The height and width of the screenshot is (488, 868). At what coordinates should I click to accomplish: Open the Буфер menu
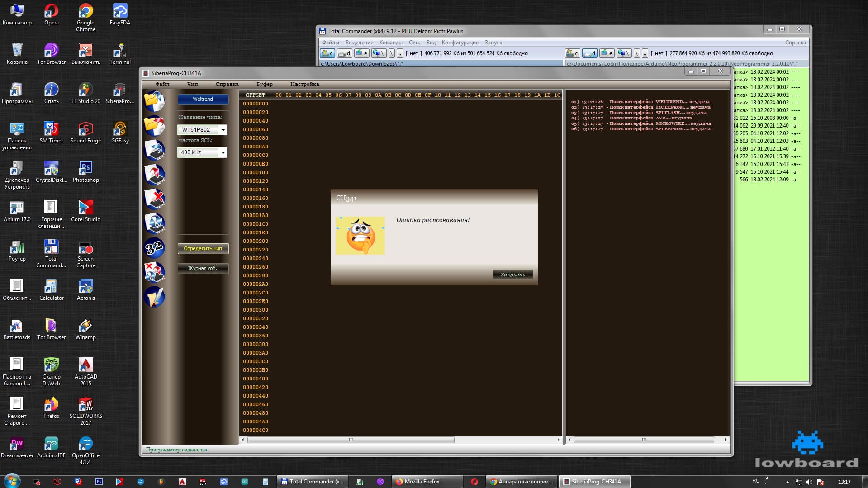[264, 84]
